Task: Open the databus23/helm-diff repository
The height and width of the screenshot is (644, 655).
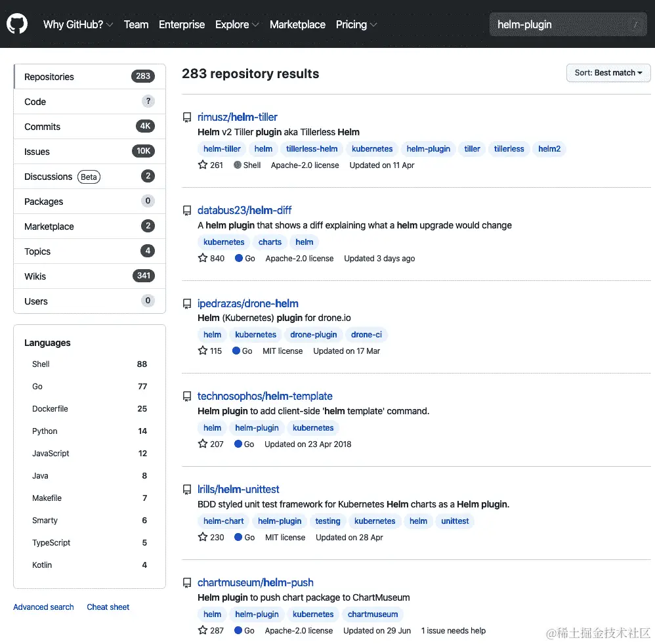Action: click(244, 210)
